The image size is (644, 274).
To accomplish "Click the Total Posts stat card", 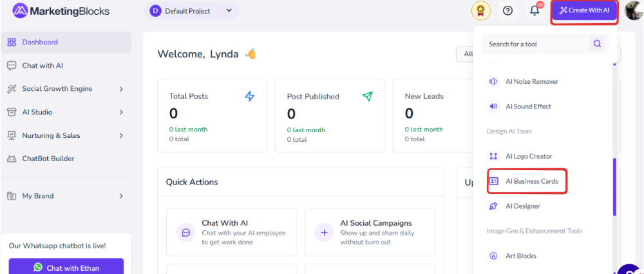I will coord(213,115).
